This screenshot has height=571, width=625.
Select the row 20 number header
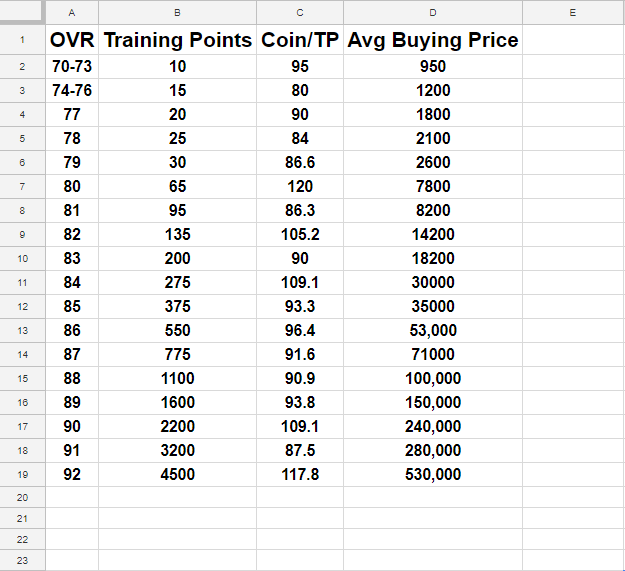(22, 497)
